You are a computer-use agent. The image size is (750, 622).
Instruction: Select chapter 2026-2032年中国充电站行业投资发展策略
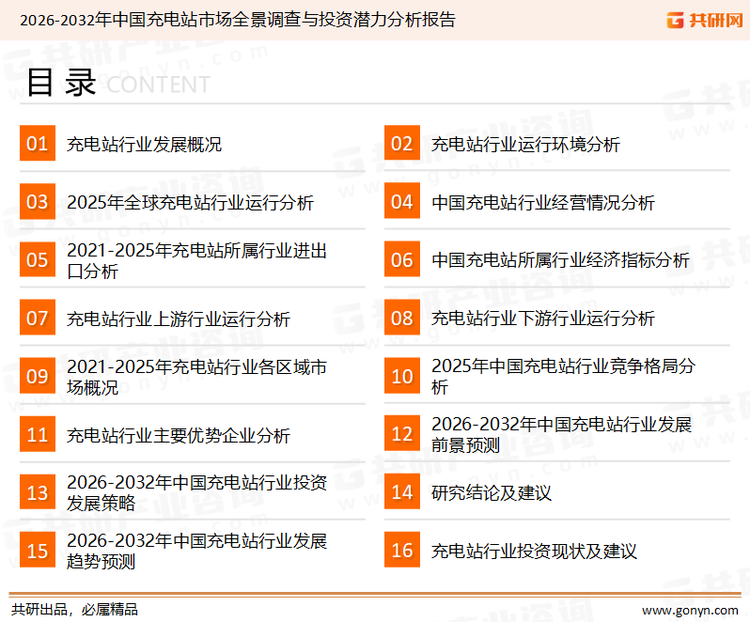point(197,493)
